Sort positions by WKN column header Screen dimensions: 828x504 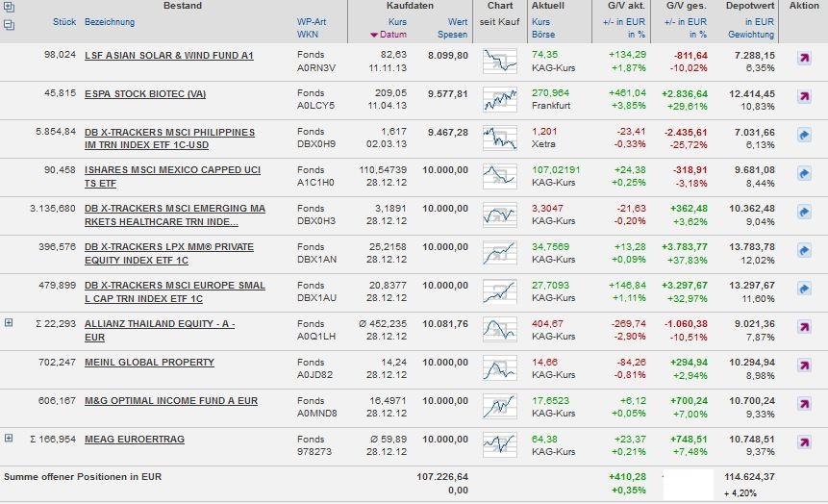[307, 35]
